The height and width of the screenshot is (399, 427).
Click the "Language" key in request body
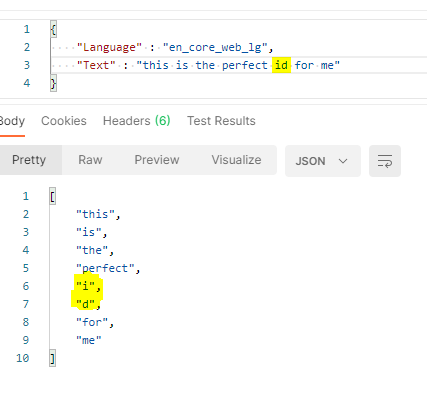[x=109, y=47]
